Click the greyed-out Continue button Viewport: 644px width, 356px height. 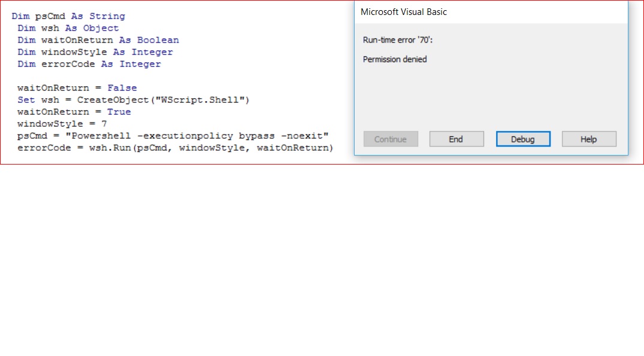click(x=391, y=139)
